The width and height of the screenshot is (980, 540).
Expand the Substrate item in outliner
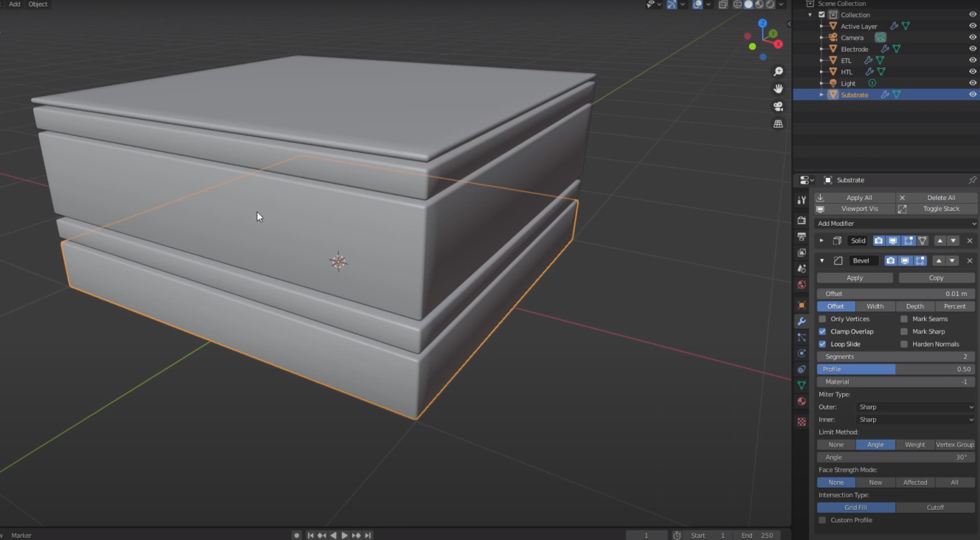(x=821, y=95)
